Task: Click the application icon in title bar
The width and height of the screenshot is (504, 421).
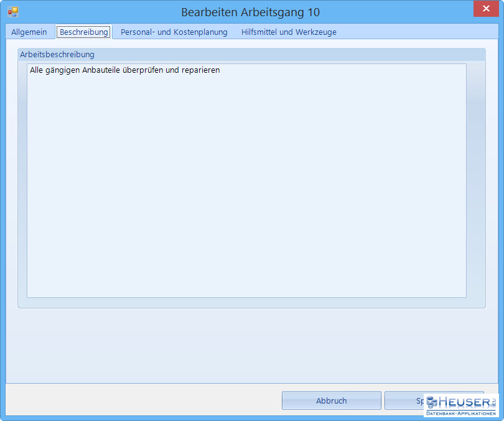Action: [x=12, y=12]
